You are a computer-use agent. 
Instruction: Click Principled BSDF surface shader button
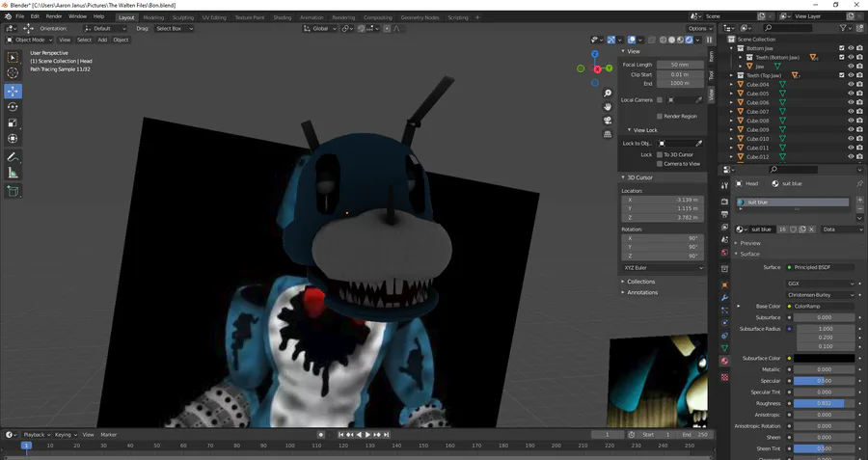click(821, 267)
